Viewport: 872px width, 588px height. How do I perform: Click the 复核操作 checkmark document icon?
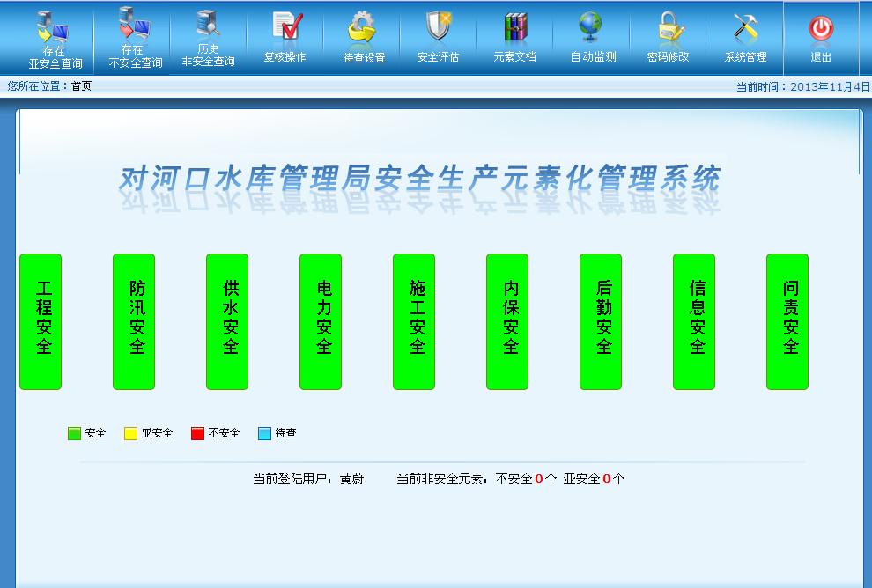(x=287, y=27)
